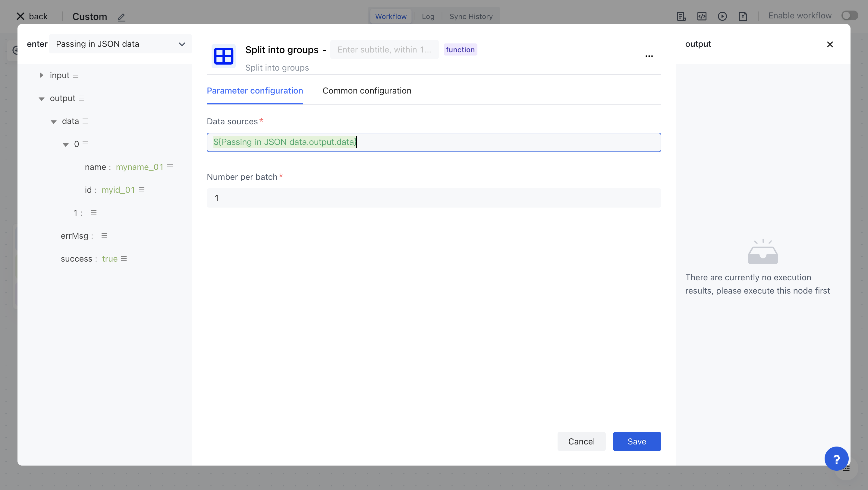Toggle the Enable workflow switch
Screen dimensions: 868x490
pos(850,15)
